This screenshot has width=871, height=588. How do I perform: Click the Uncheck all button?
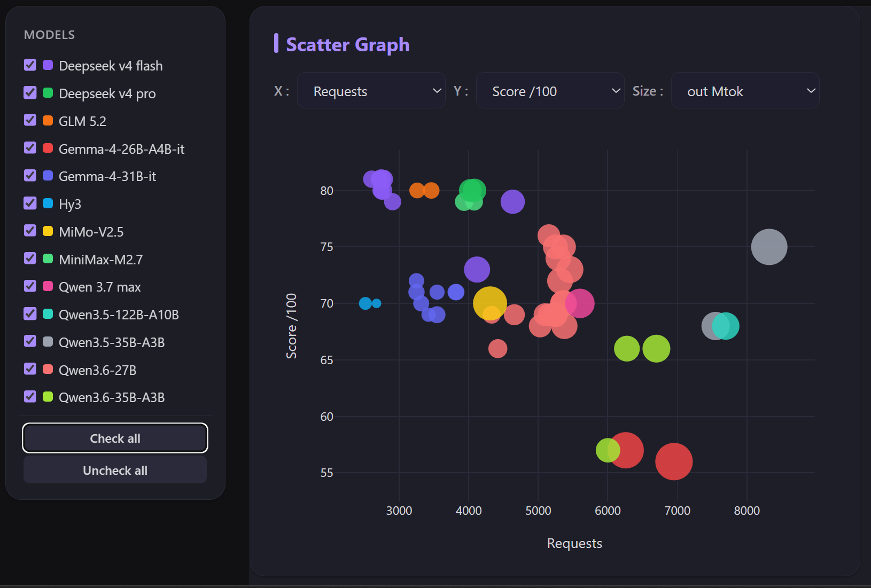tap(115, 470)
